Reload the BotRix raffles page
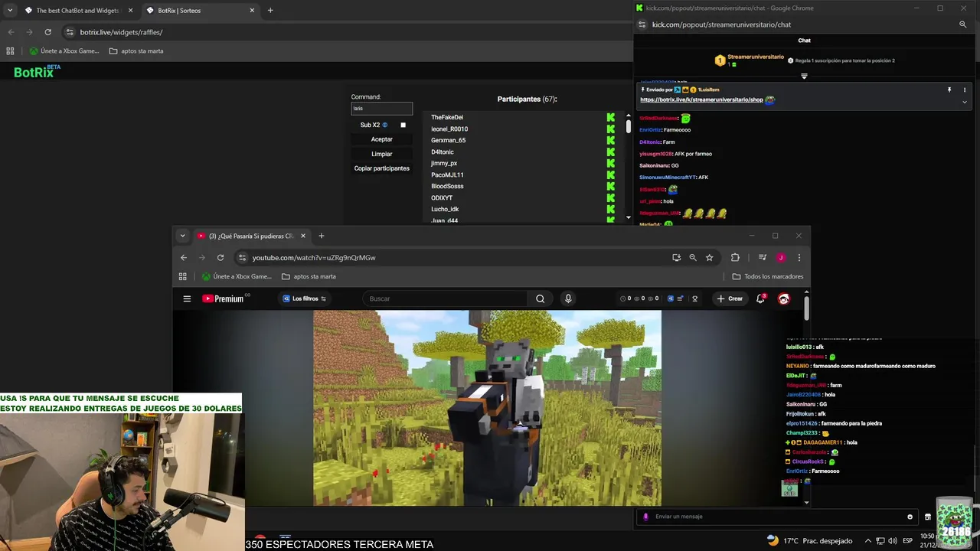 click(47, 32)
